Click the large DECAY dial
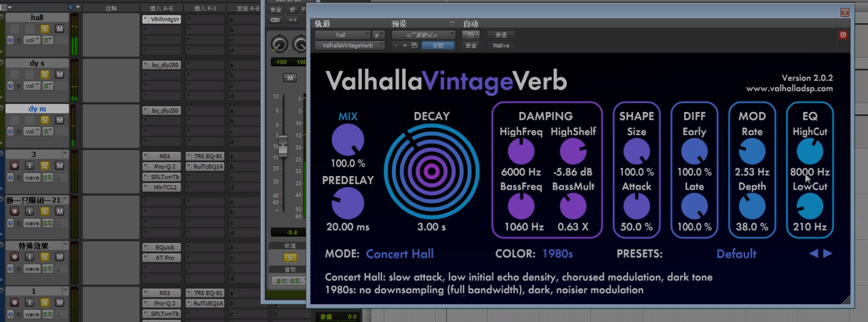 (x=431, y=171)
